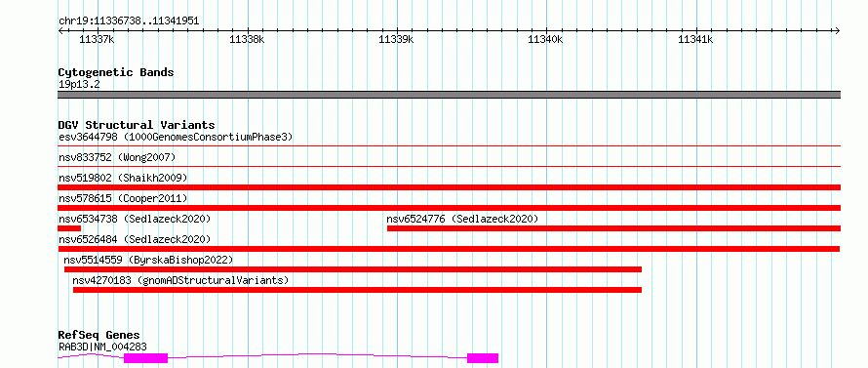868x368 pixels.
Task: Click the right arrowhead of the ruler
Action: (838, 30)
